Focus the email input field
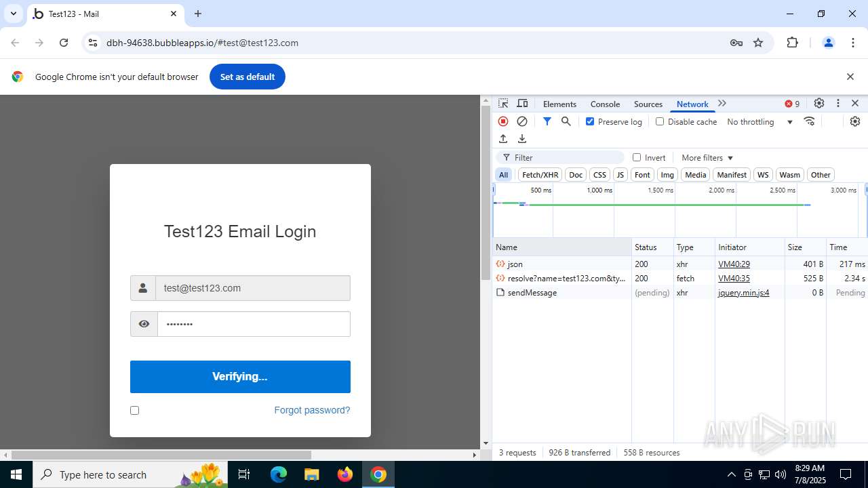The image size is (868, 488). [253, 288]
